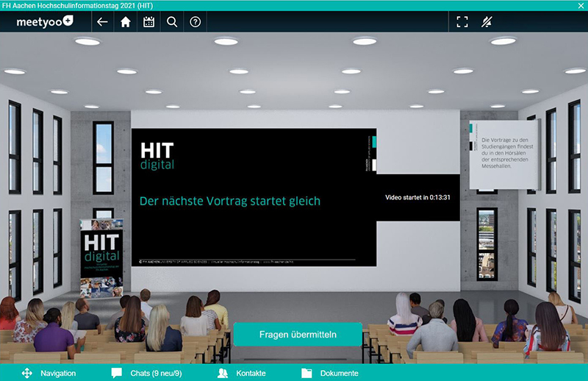Click the Kontakte people icon
Image resolution: width=588 pixels, height=381 pixels.
(x=223, y=373)
